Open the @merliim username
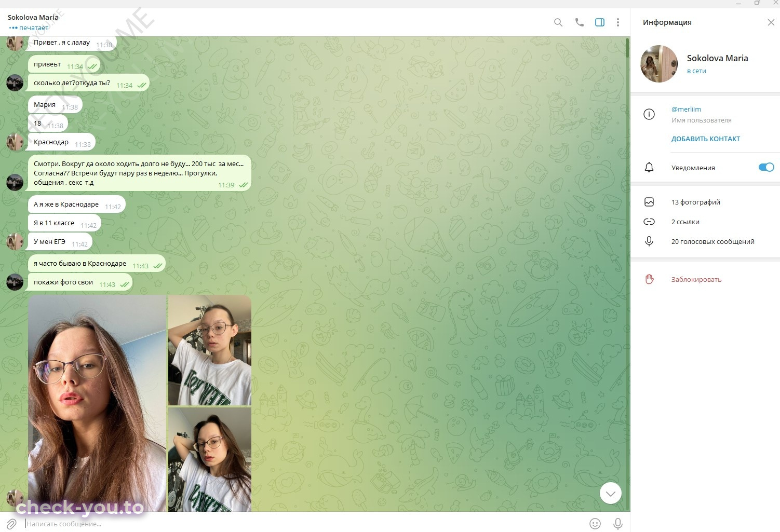The width and height of the screenshot is (780, 532). 686,109
